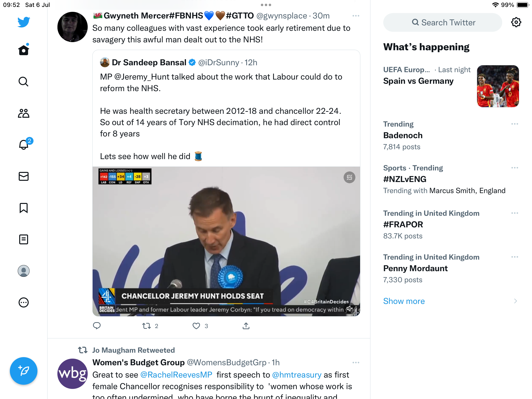Click the compose tweet button
The height and width of the screenshot is (399, 532).
24,371
